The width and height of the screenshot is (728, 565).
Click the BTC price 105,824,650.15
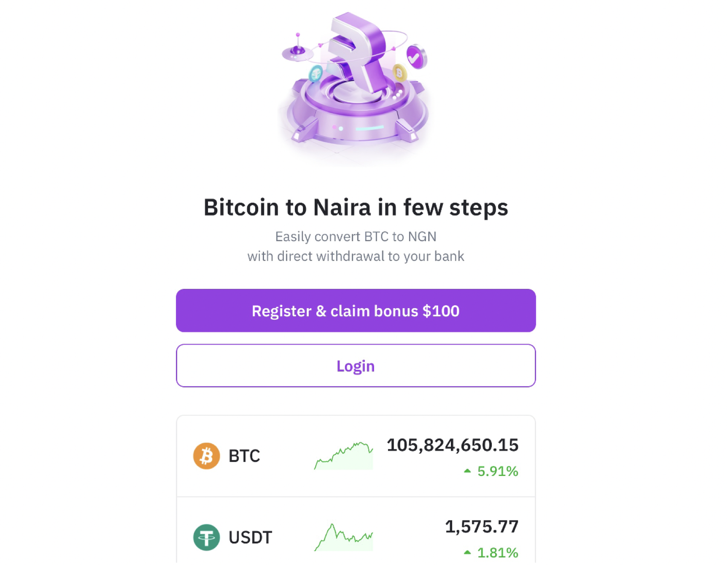453,445
